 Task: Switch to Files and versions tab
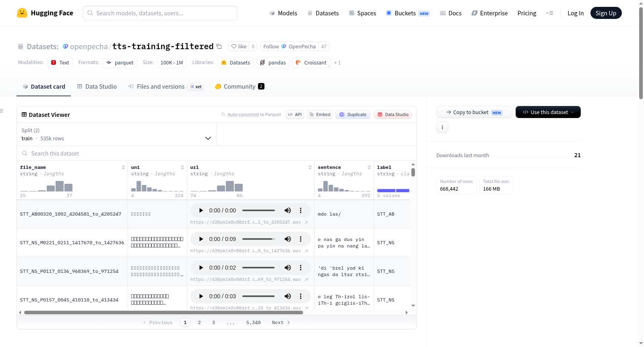166,87
